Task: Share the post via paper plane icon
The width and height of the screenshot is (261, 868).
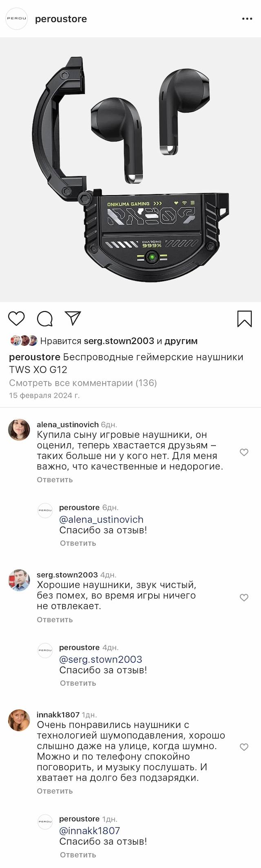Action: pyautogui.click(x=73, y=318)
